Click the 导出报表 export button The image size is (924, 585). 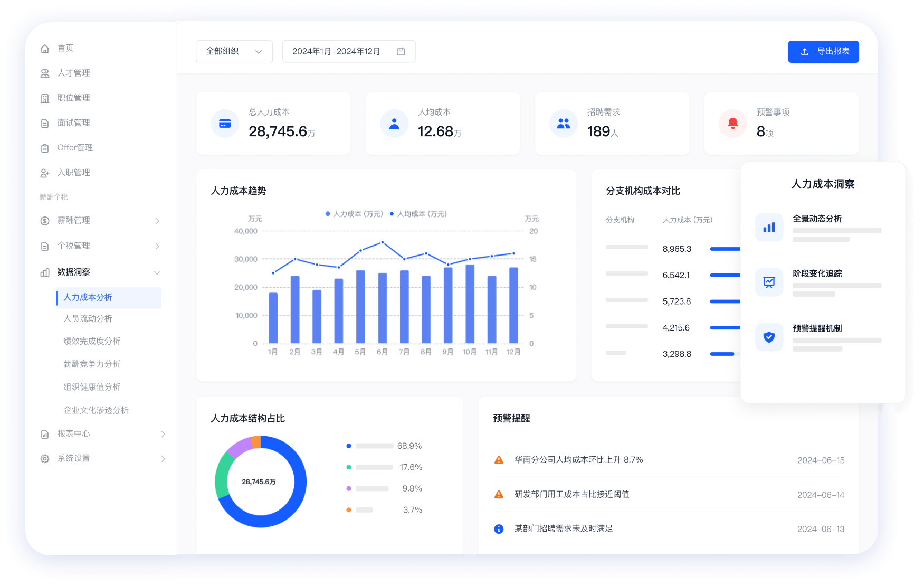pyautogui.click(x=823, y=52)
